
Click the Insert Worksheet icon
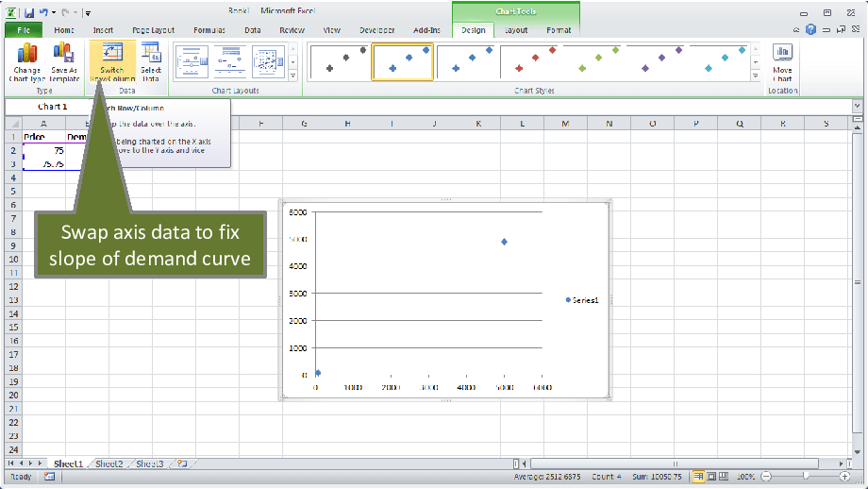182,464
